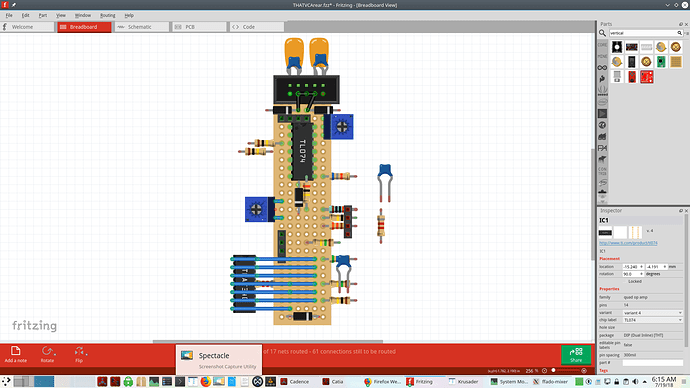Screen dimensions: 690x388
Task: Expand the chip label TL074 dropdown
Action: pyautogui.click(x=653, y=320)
